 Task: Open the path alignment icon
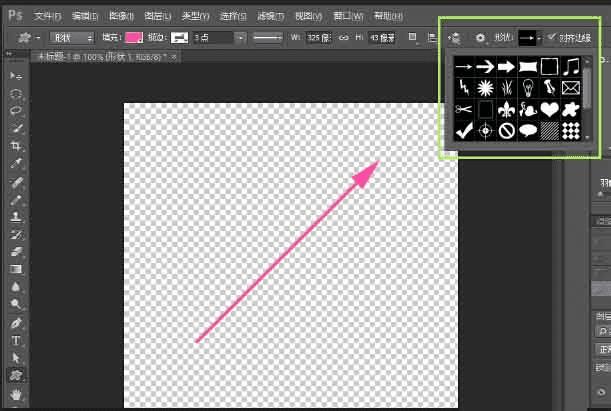click(432, 37)
